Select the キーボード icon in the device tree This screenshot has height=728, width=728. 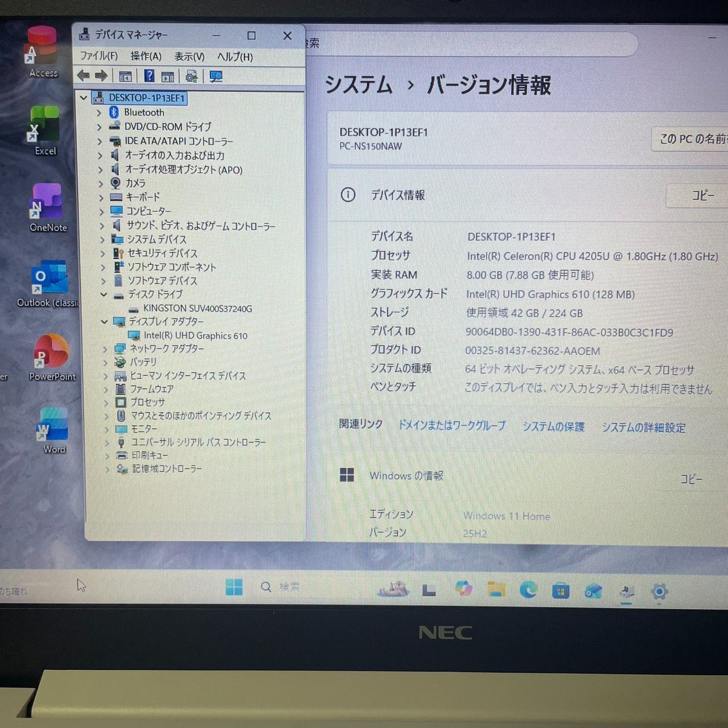click(x=116, y=197)
